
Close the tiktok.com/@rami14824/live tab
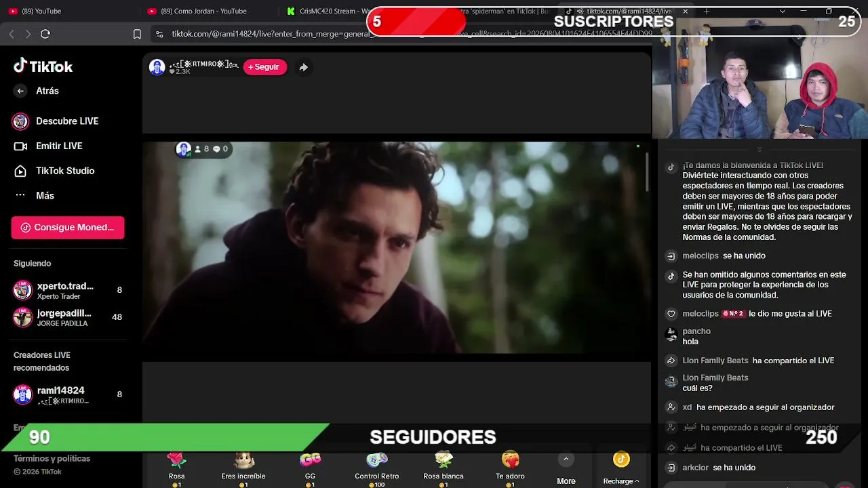click(685, 11)
